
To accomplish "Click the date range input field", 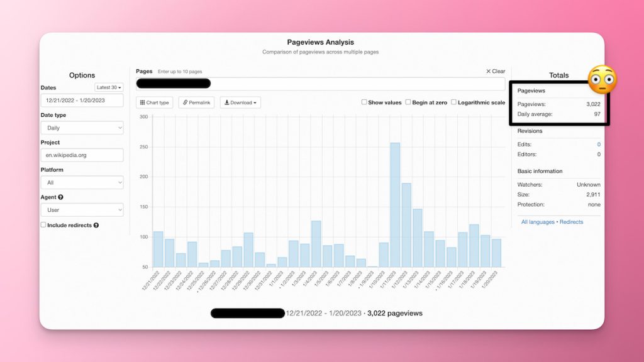I will click(x=82, y=100).
